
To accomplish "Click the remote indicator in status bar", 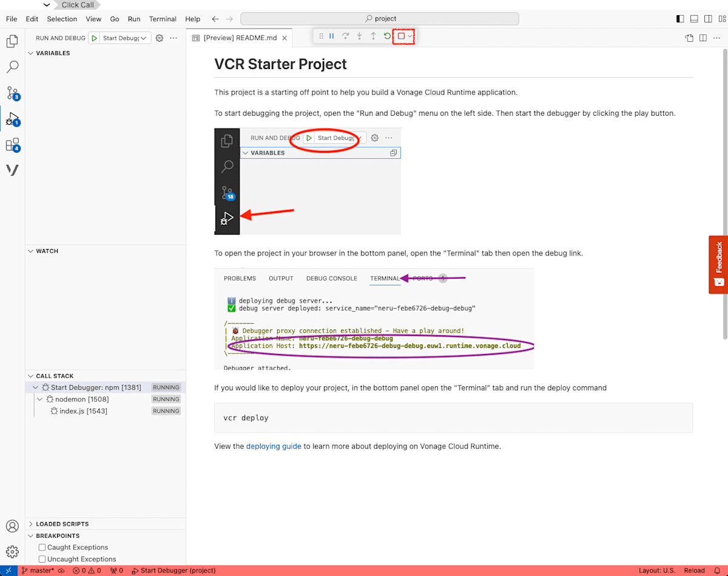I will (x=8, y=571).
